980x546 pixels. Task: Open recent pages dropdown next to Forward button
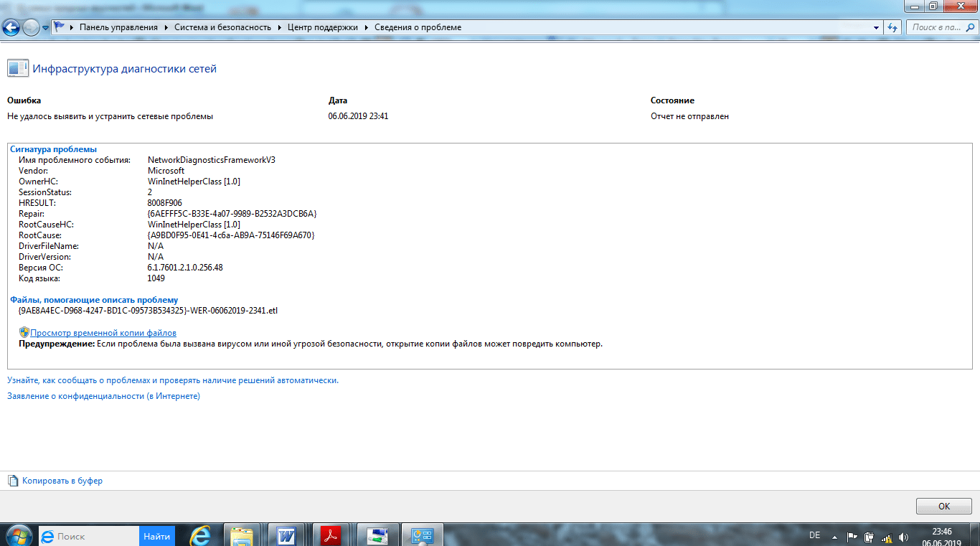[x=46, y=28]
